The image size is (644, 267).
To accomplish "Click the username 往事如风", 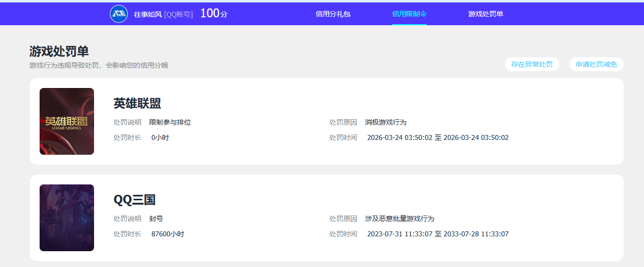I will pyautogui.click(x=148, y=14).
